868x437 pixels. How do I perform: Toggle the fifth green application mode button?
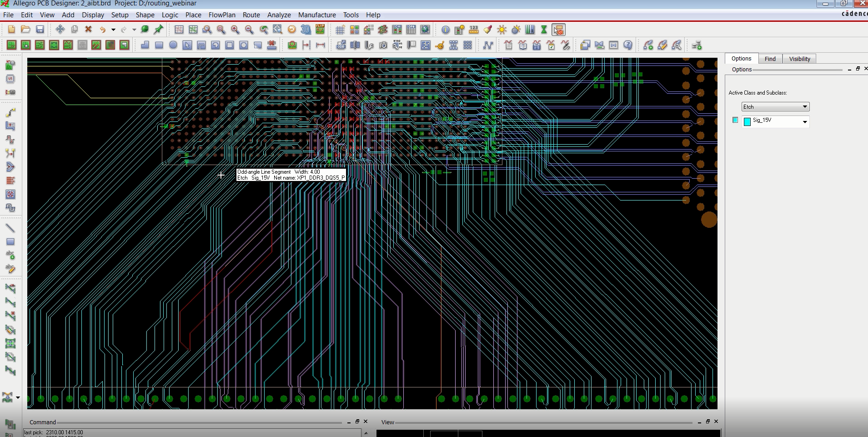(x=68, y=45)
